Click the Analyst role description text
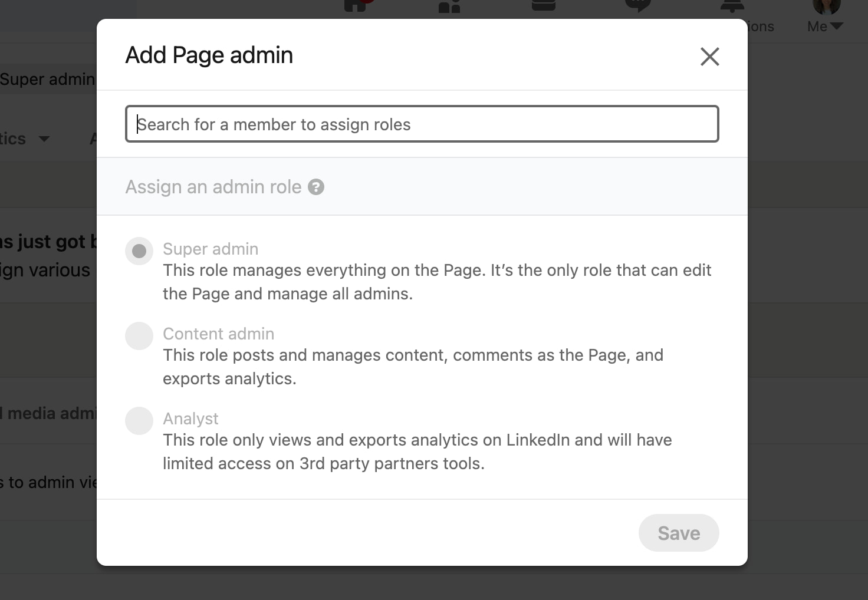868x600 pixels. (x=417, y=451)
